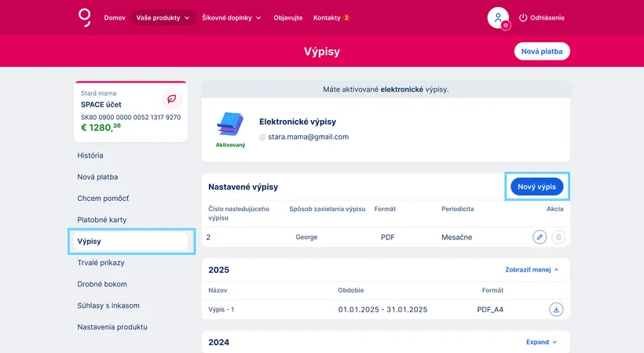Download Výpis - 1 statement
The width and height of the screenshot is (644, 353).
[556, 309]
